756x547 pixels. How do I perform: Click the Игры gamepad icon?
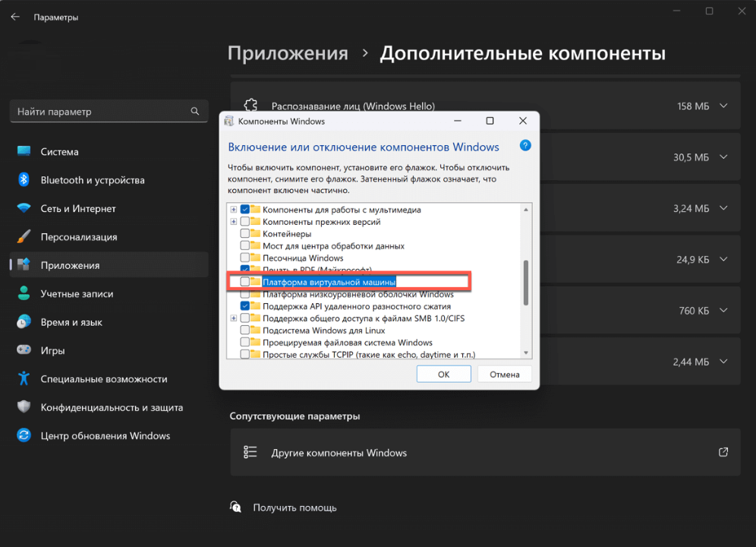24,349
